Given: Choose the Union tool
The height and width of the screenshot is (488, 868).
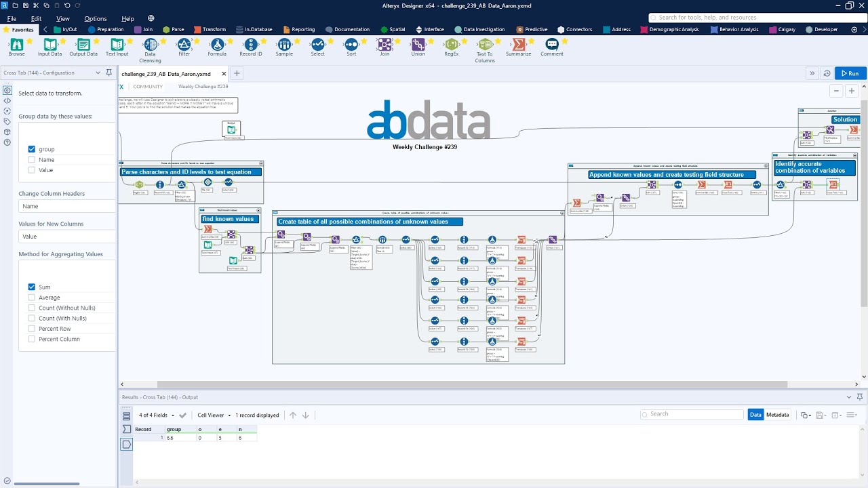Looking at the screenshot, I should (418, 44).
